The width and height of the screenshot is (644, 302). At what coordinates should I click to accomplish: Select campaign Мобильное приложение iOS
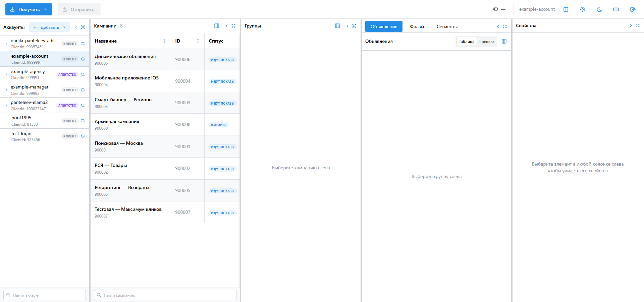[165, 81]
